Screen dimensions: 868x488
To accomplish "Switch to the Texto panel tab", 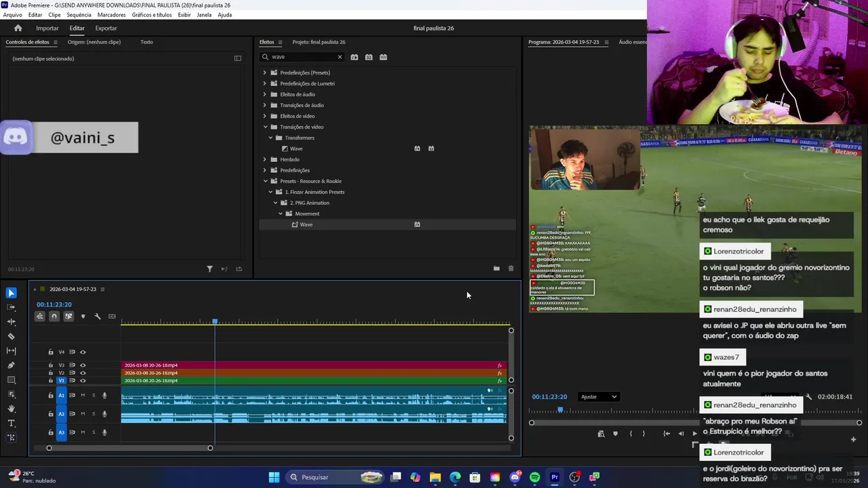I will [x=146, y=42].
